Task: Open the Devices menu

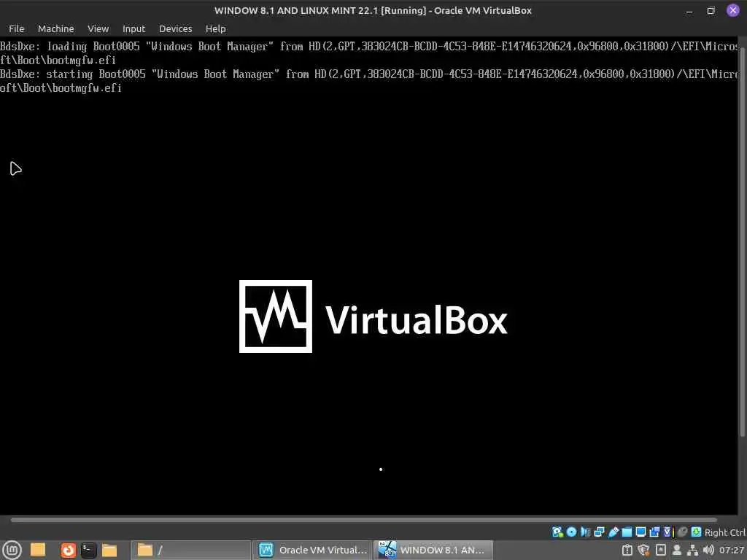Action: click(x=175, y=28)
